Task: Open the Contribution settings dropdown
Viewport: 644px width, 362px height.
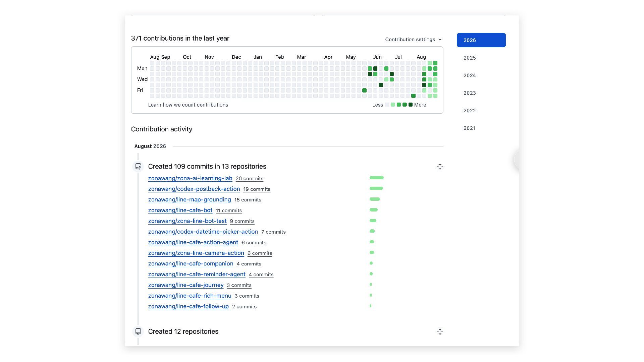Action: [414, 40]
